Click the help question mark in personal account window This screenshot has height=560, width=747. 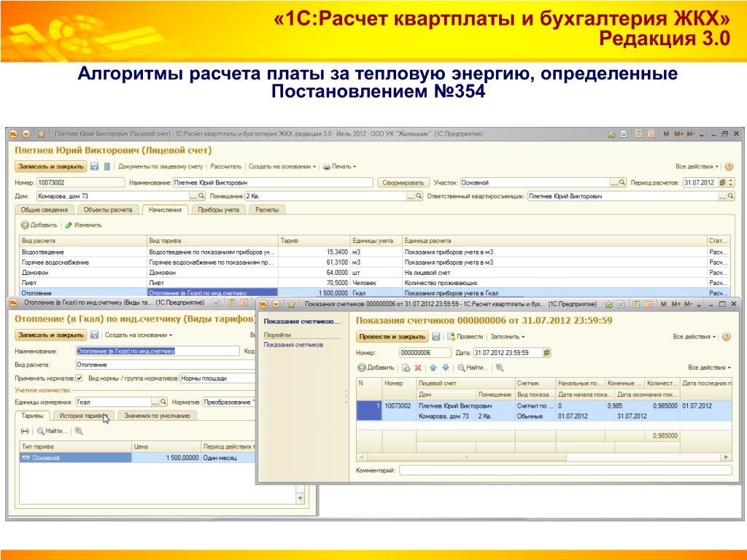point(729,166)
